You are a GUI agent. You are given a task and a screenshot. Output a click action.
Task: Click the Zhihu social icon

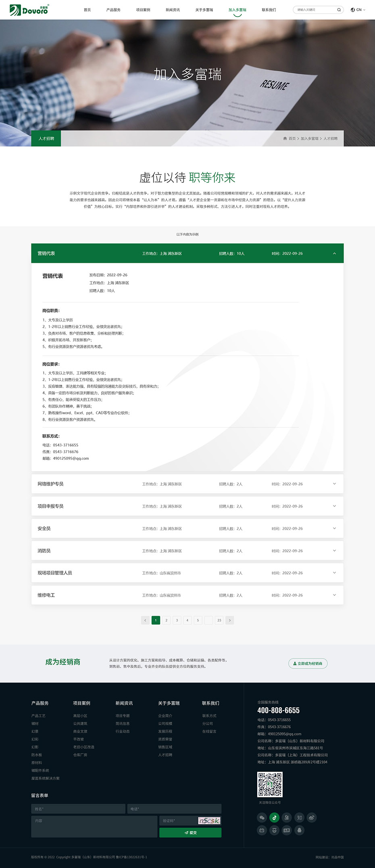pos(299,818)
